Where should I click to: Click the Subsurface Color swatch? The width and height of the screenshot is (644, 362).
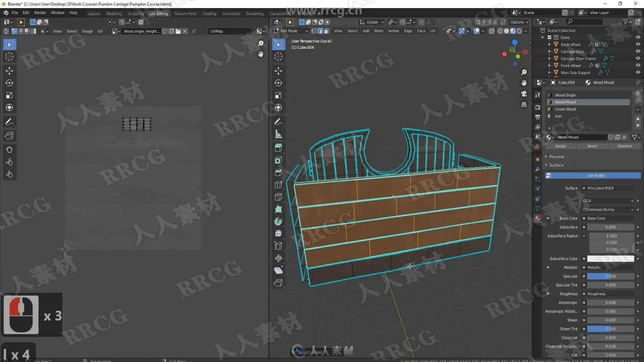click(x=610, y=259)
